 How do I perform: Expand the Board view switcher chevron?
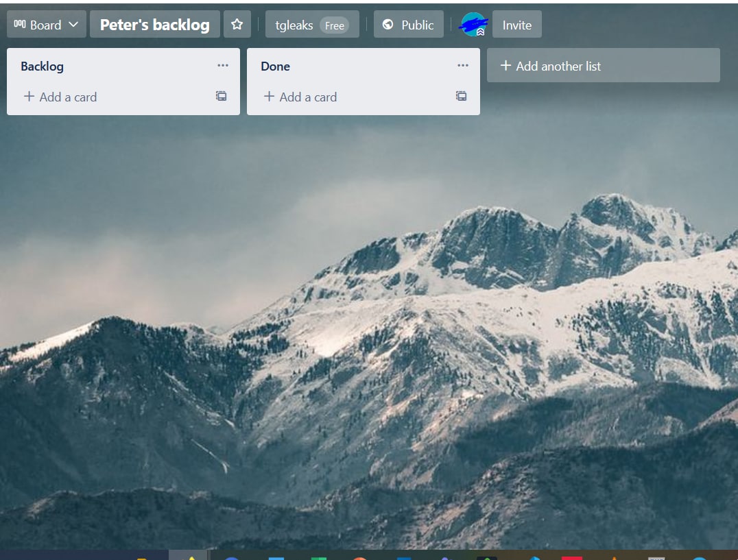tap(73, 25)
